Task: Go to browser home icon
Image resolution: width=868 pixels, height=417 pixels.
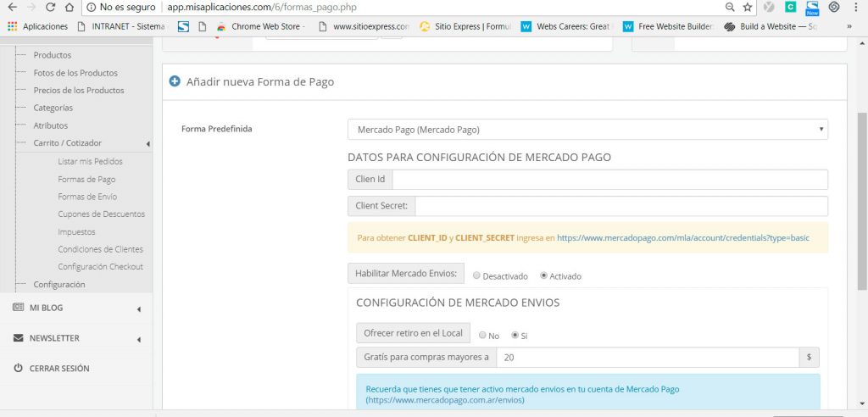Action: 70,7
